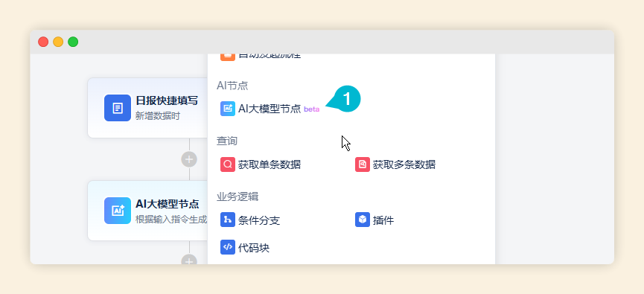Select the AI大模型节点 menu icon
This screenshot has height=294, width=644.
coord(228,109)
